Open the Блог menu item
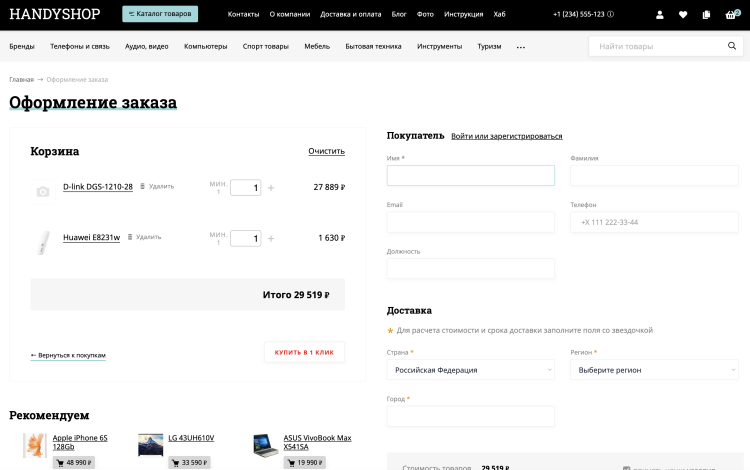Image resolution: width=750 pixels, height=470 pixels. pos(399,14)
